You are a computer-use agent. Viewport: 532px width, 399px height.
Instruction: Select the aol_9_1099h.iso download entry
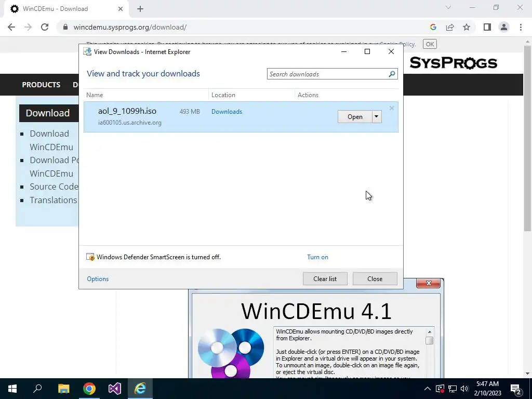(x=241, y=117)
